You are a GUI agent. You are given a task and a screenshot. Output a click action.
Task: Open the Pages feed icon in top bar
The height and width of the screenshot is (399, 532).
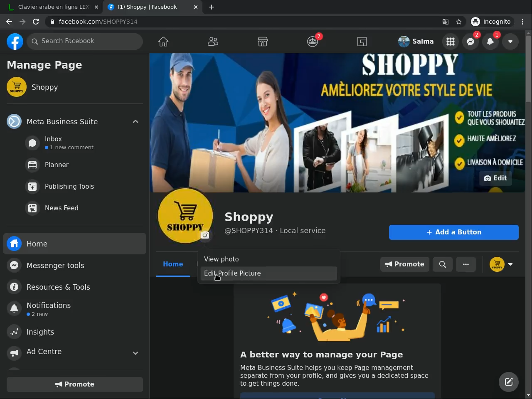(x=362, y=42)
